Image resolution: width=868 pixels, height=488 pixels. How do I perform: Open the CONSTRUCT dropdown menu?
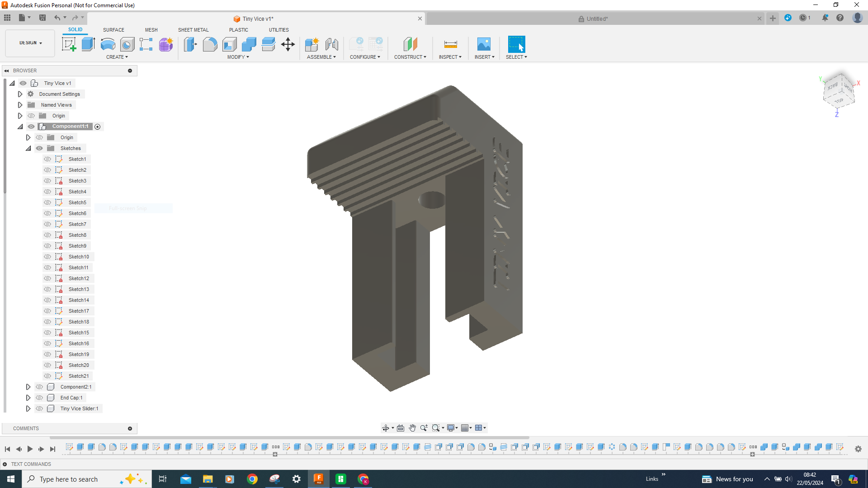pyautogui.click(x=410, y=57)
